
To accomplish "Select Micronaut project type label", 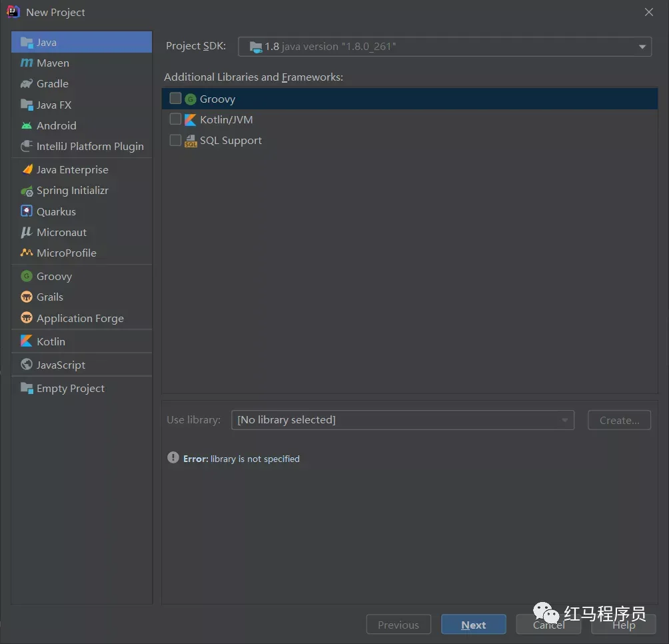I will pyautogui.click(x=61, y=232).
